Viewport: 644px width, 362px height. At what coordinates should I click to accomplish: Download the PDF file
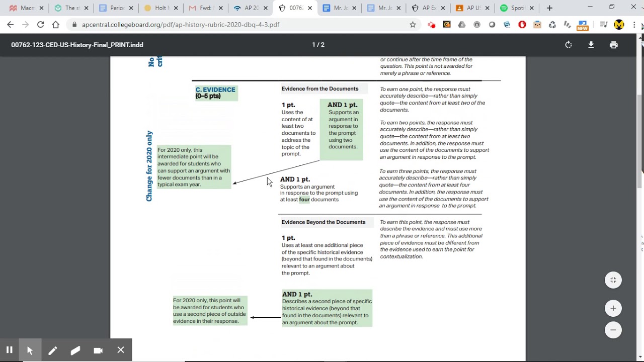coord(591,45)
